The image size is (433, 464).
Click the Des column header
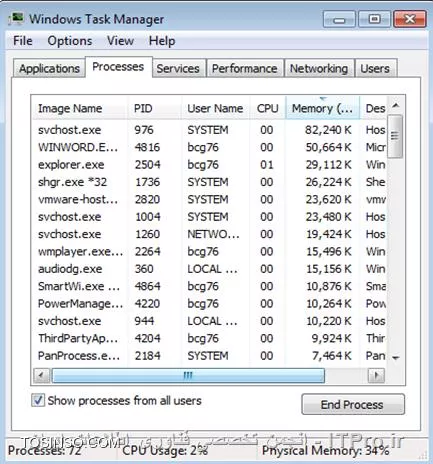pos(374,108)
